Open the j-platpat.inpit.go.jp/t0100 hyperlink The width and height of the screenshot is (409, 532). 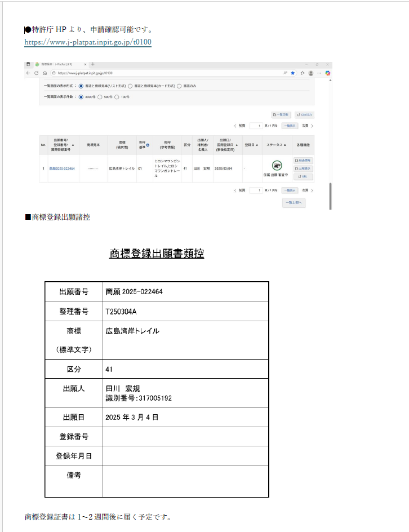[88, 42]
